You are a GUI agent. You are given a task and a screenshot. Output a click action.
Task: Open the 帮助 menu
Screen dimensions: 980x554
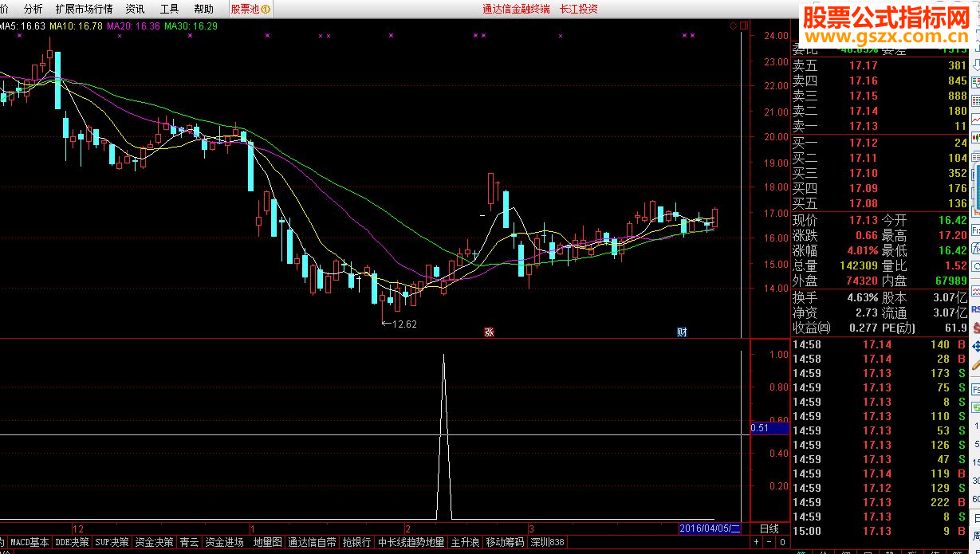coord(203,9)
